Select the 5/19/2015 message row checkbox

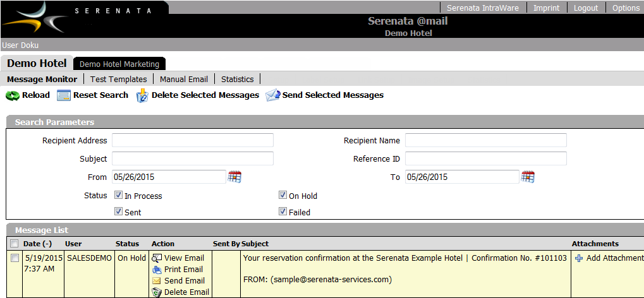15,258
